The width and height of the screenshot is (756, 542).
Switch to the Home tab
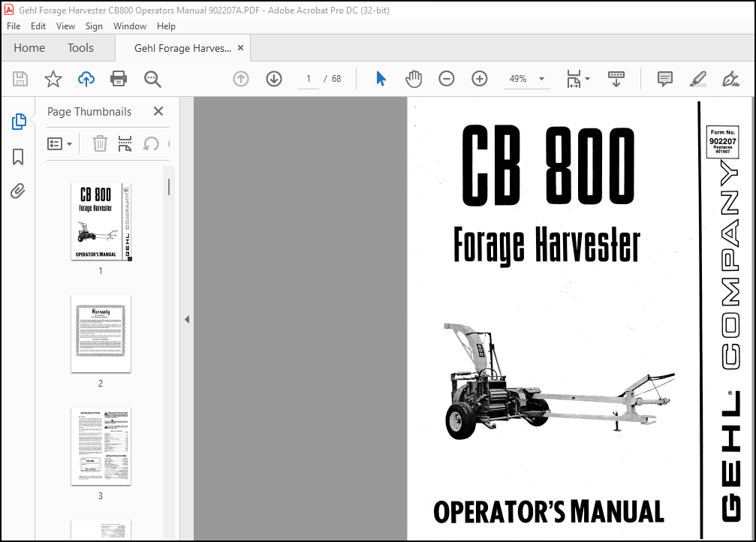click(29, 48)
